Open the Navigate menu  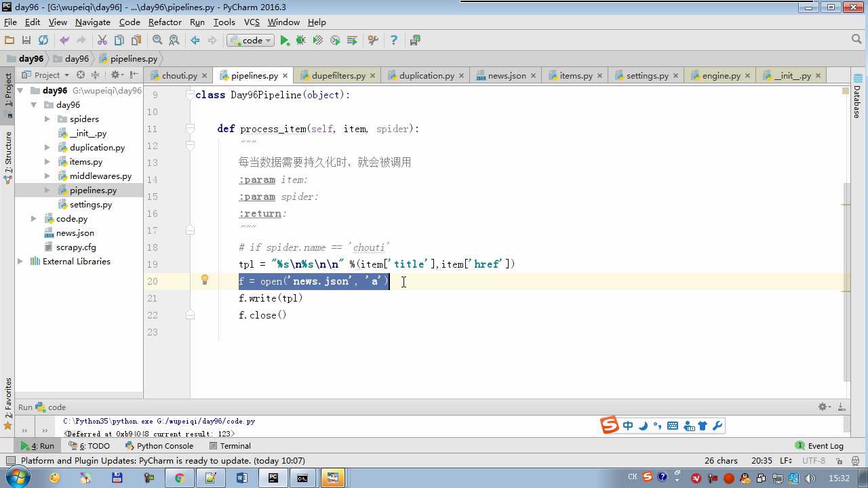point(93,22)
